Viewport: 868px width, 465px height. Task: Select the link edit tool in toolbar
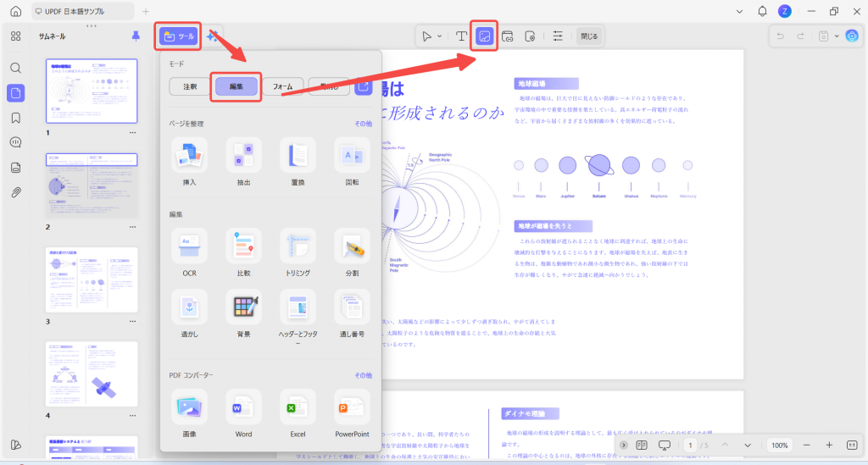(x=507, y=36)
